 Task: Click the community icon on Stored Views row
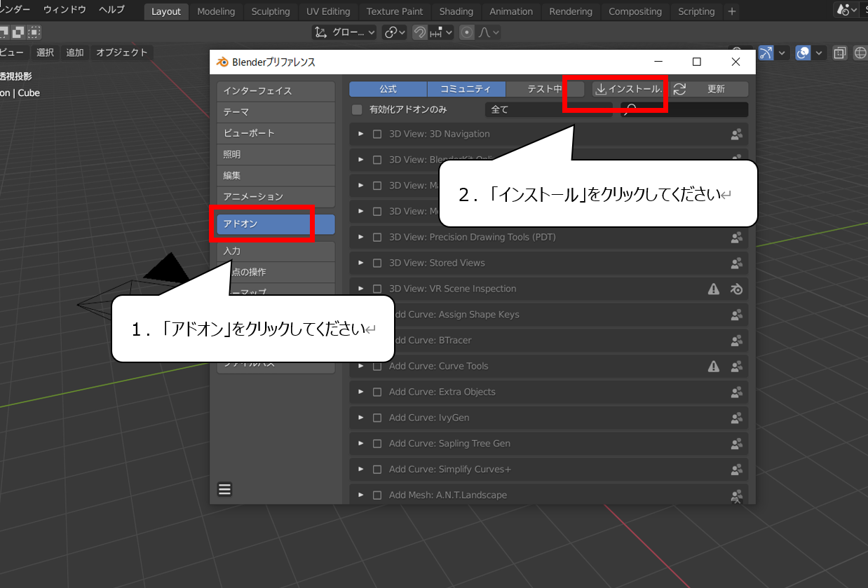736,264
